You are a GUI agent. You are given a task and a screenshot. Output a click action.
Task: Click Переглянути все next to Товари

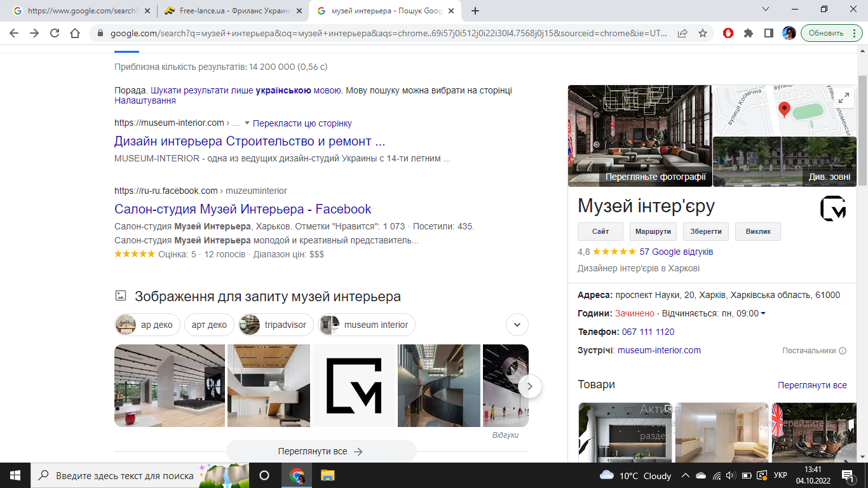point(812,385)
